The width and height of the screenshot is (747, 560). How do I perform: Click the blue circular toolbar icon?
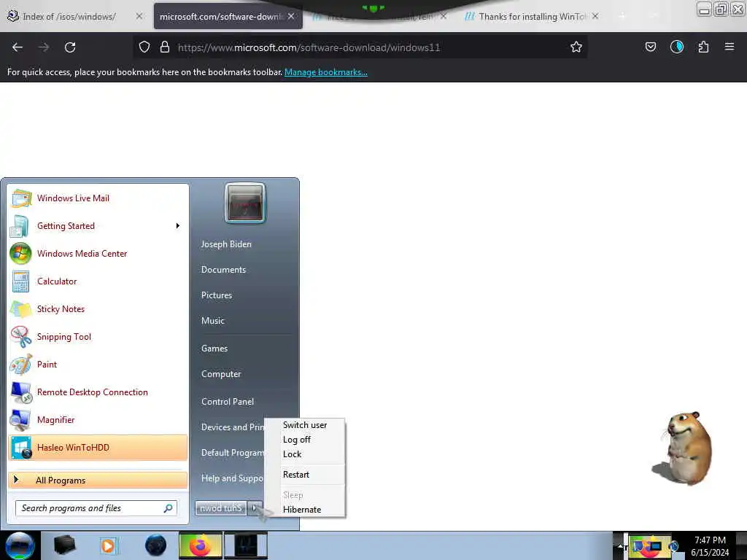[677, 47]
